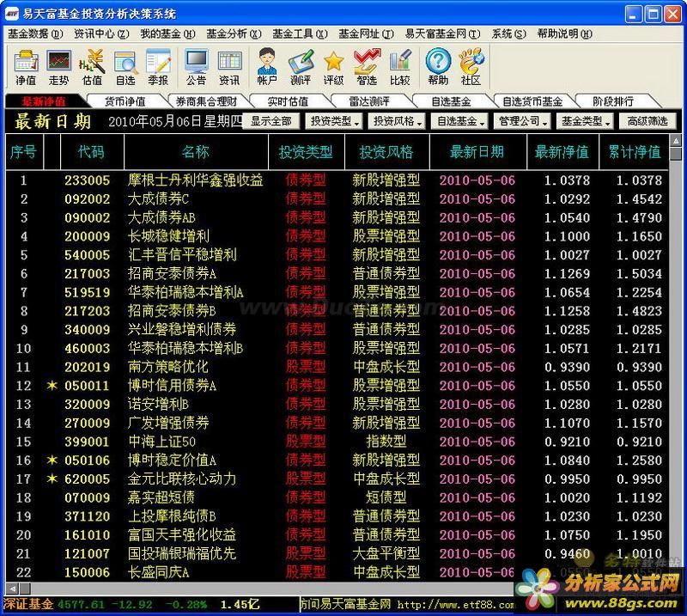
Task: Select fund code 092002
Action: 88,199
